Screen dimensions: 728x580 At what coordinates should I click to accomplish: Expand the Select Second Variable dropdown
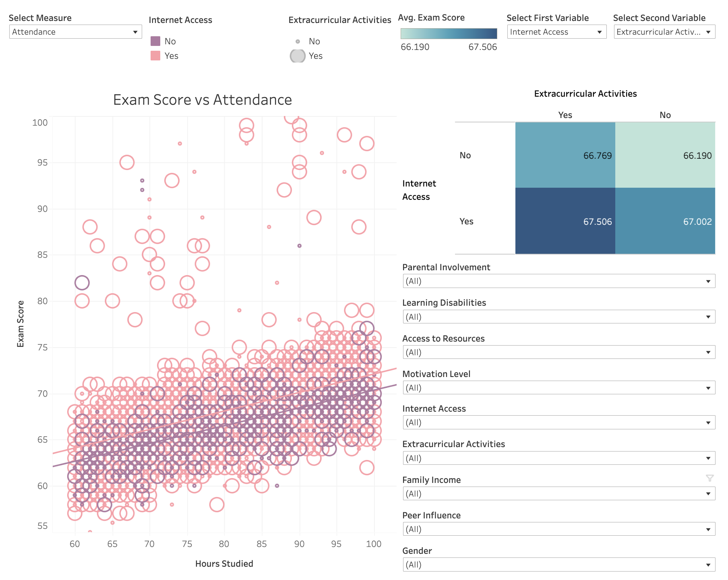coord(664,32)
